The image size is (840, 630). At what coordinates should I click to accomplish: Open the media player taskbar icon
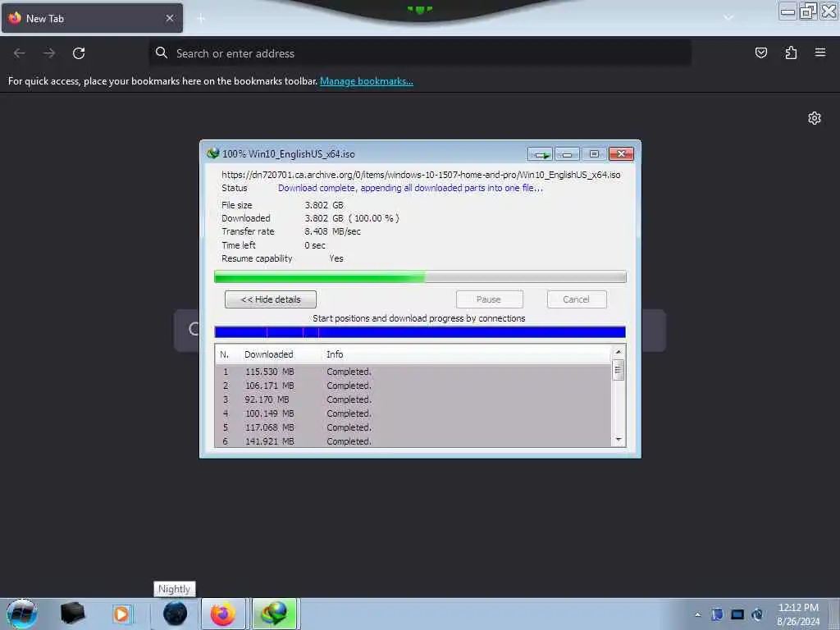point(121,614)
